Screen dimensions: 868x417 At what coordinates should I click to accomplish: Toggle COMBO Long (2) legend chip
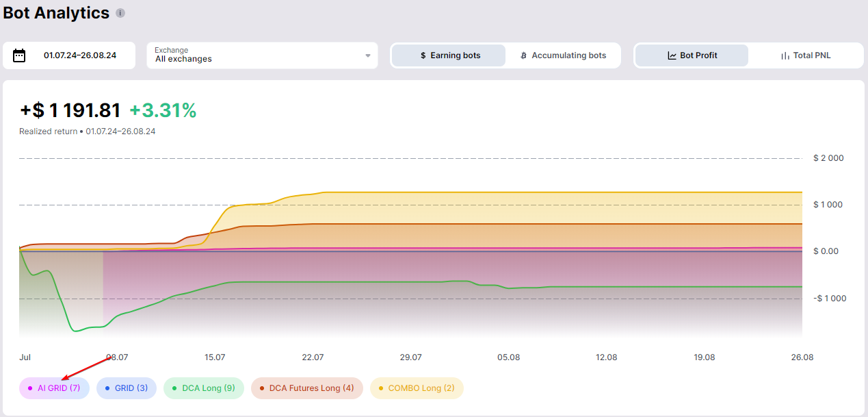click(x=417, y=388)
